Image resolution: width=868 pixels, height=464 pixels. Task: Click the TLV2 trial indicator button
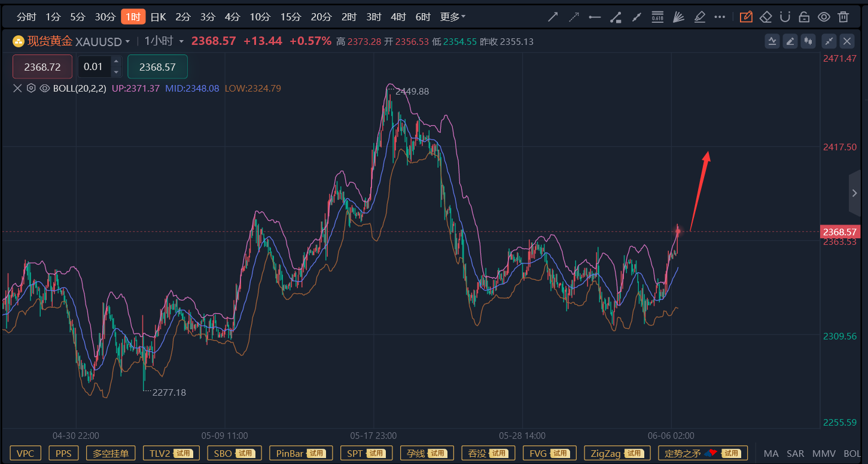click(x=171, y=453)
